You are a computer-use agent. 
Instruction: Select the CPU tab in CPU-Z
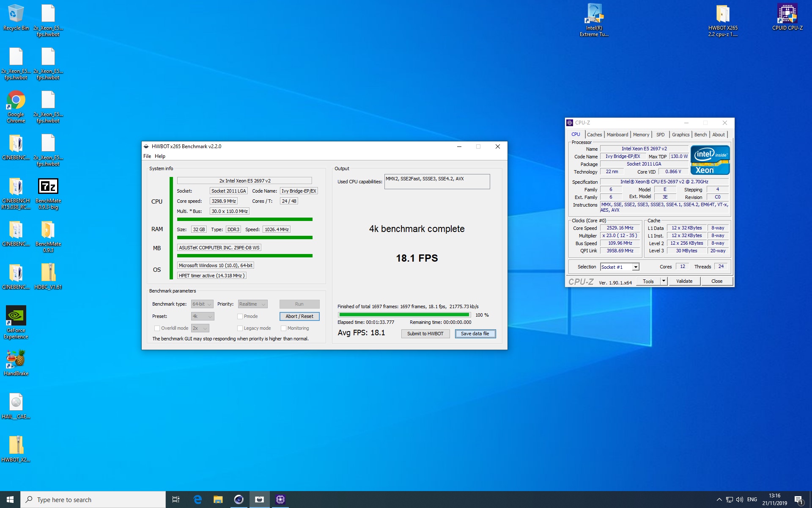pyautogui.click(x=576, y=134)
